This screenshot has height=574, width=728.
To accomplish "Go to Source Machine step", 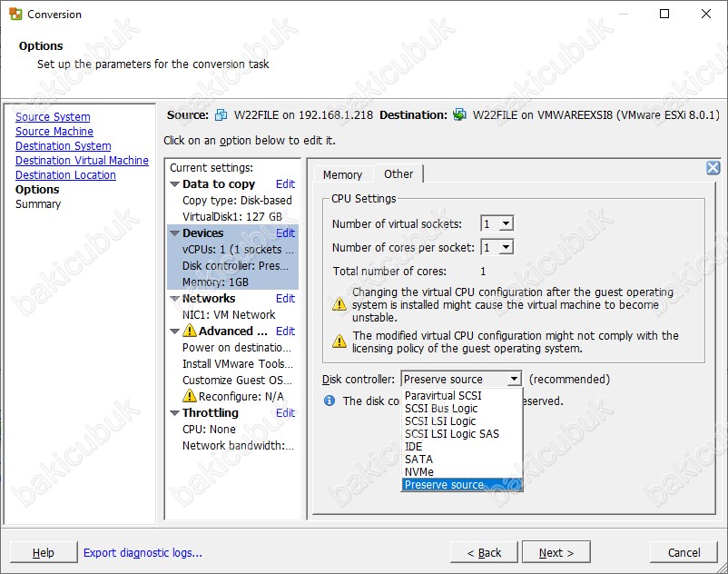I will tap(54, 132).
